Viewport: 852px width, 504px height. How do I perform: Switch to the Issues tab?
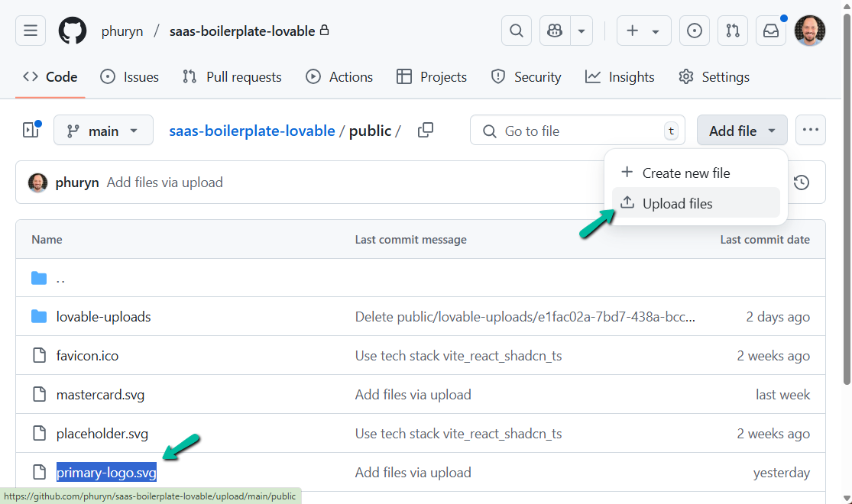129,77
